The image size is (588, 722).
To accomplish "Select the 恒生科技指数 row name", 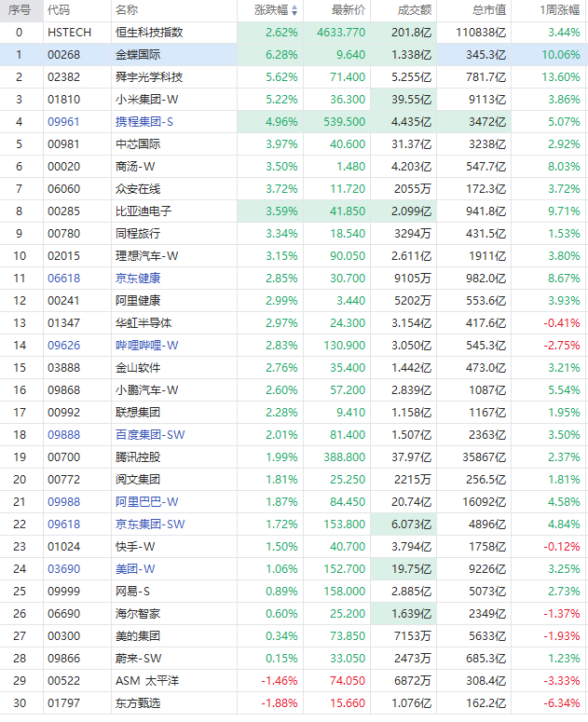I will (149, 33).
